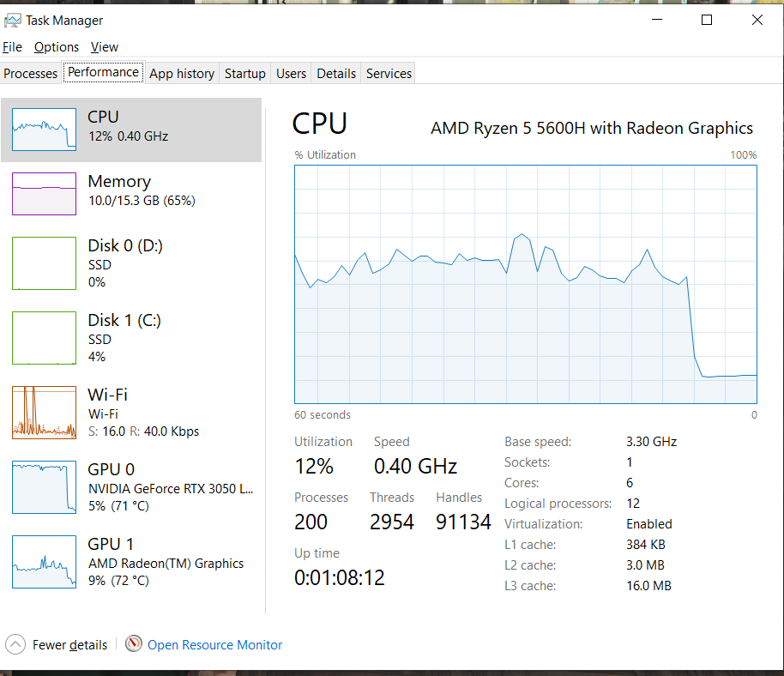Minimize the Task Manager window
This screenshot has height=676, width=784.
click(657, 20)
